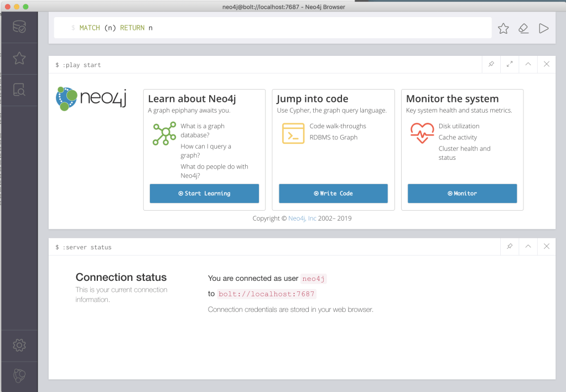Open the Neo4j Browser Sync icon

(19, 376)
